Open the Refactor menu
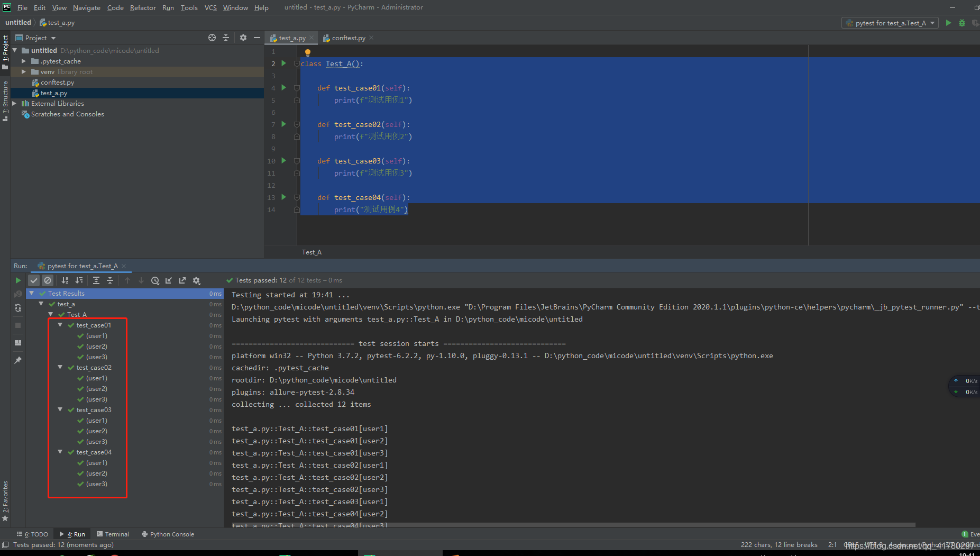Image resolution: width=980 pixels, height=556 pixels. pyautogui.click(x=143, y=7)
